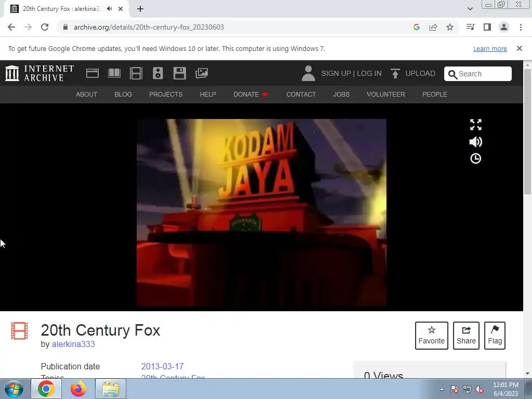Screen dimensions: 532x399
Task: Toggle the Chrome side panel
Action: tap(487, 27)
